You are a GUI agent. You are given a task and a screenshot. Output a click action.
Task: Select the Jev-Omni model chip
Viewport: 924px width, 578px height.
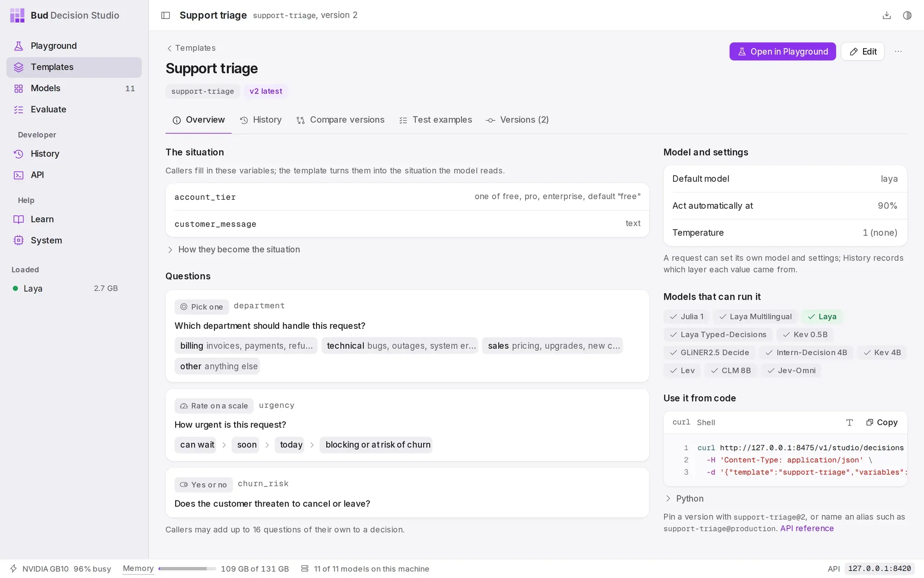(791, 371)
